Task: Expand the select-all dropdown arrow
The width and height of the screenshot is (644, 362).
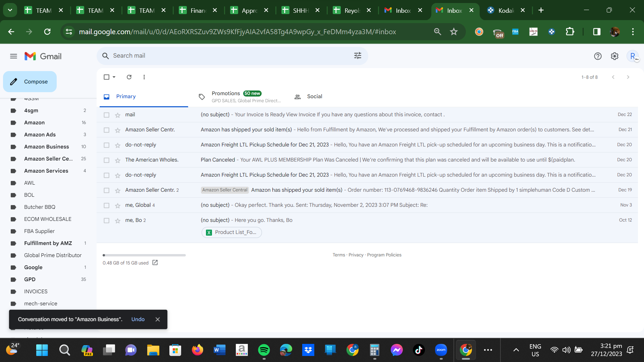Action: tap(114, 77)
